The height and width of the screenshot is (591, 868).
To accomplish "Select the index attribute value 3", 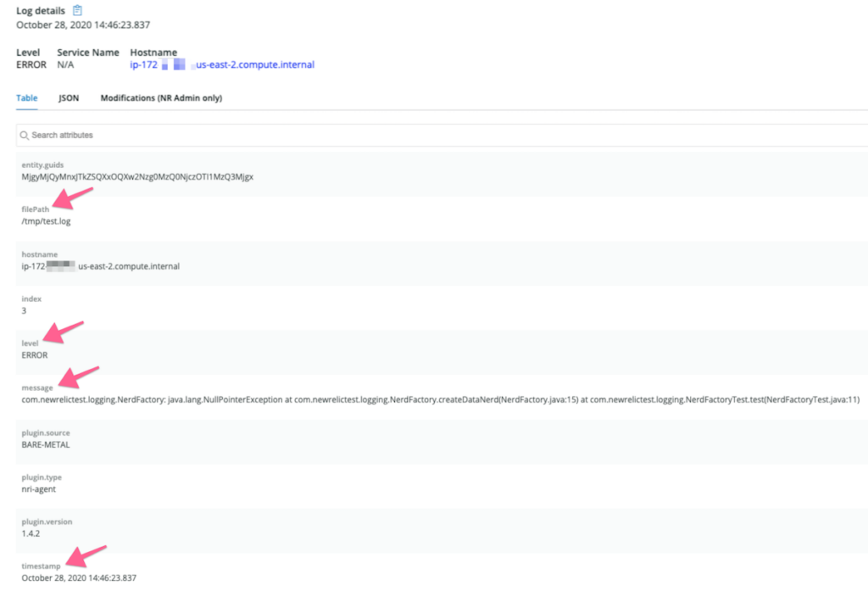I will [25, 310].
